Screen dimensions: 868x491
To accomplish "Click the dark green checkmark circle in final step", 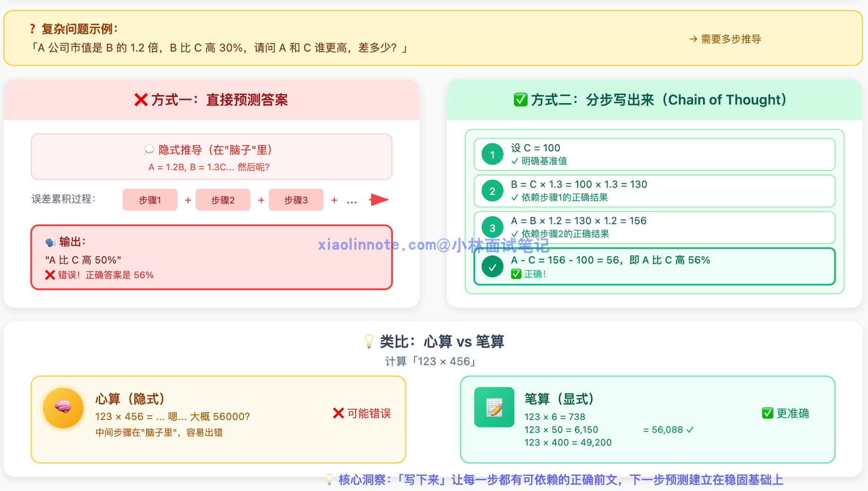I will click(492, 267).
